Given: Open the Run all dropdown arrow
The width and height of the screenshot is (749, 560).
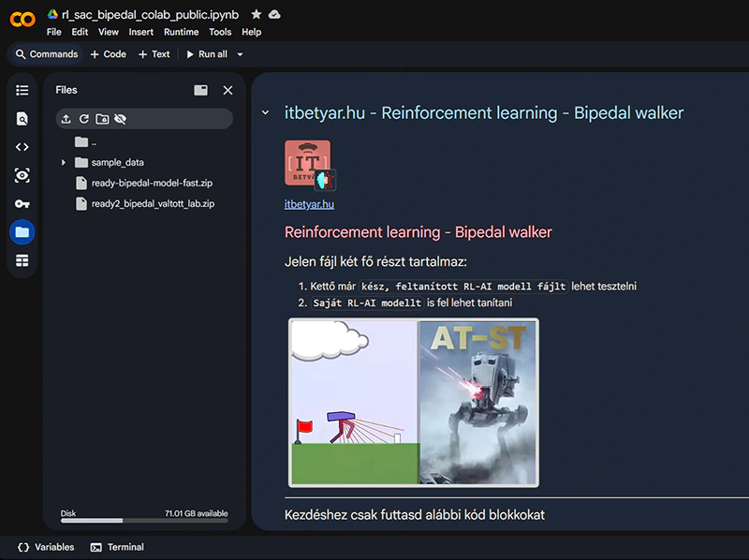Looking at the screenshot, I should 240,54.
